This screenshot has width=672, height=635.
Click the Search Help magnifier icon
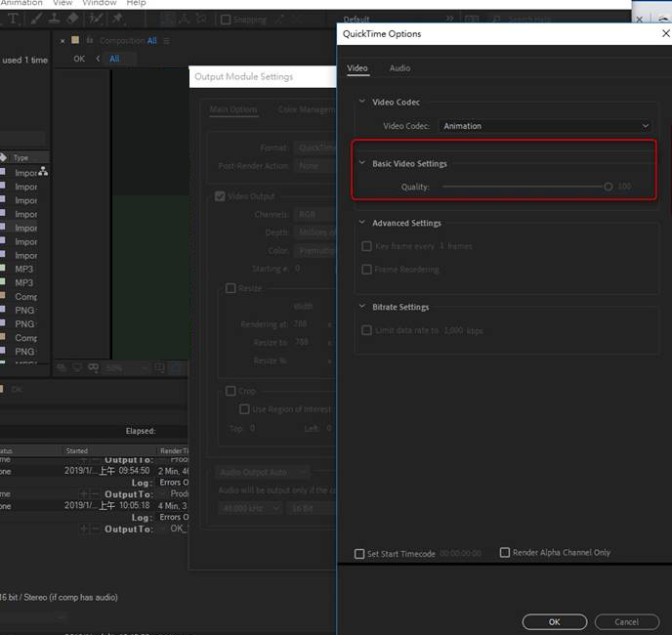[496, 20]
